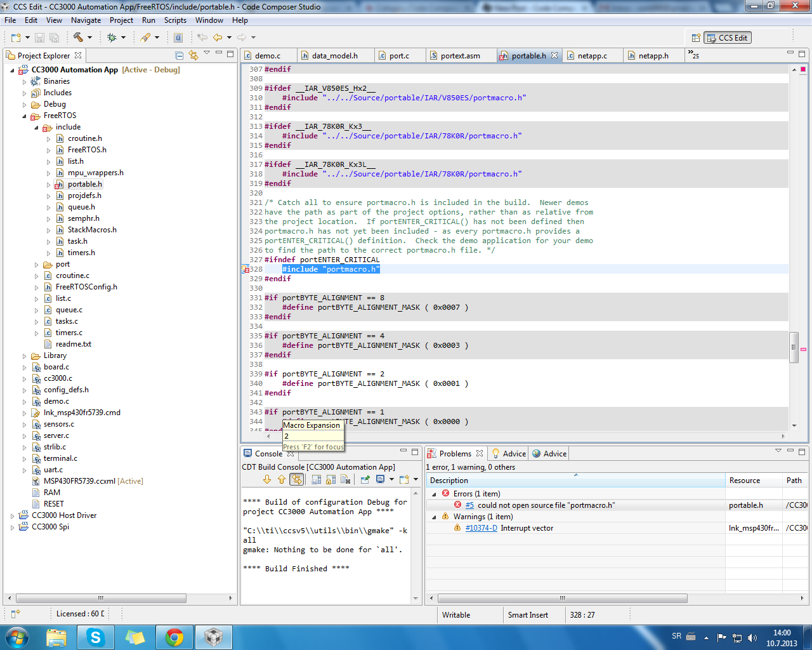Close the Problems view tab
812x650 pixels.
[x=480, y=454]
